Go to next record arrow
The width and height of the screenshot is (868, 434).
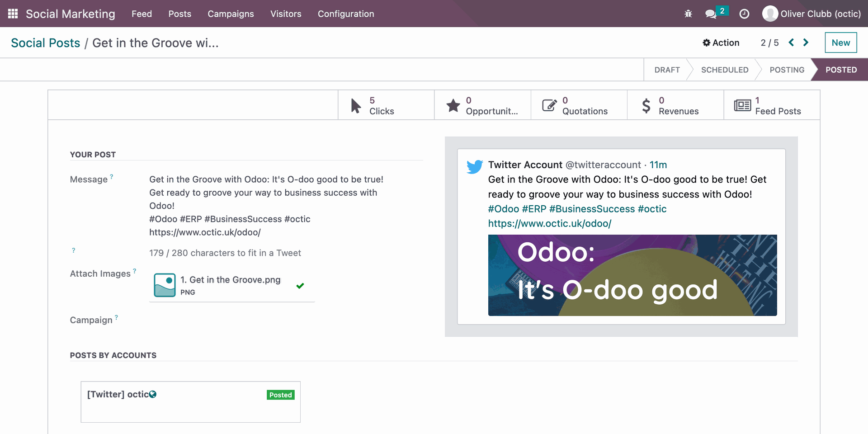point(806,42)
